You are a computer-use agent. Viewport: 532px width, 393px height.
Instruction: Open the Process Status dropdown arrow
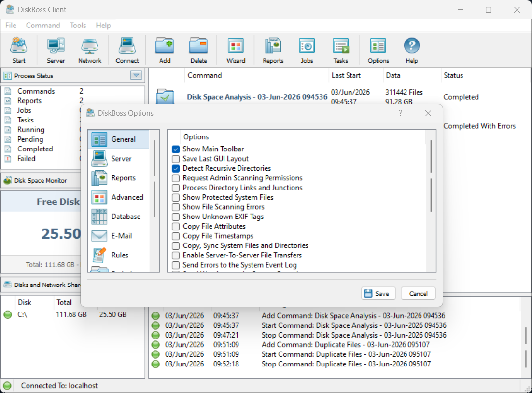pyautogui.click(x=136, y=75)
